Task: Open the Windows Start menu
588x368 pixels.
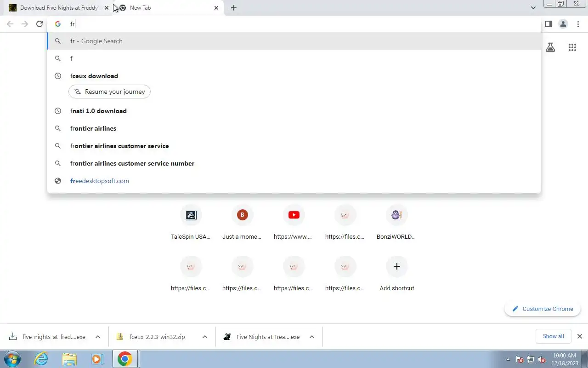Action: coord(12,359)
